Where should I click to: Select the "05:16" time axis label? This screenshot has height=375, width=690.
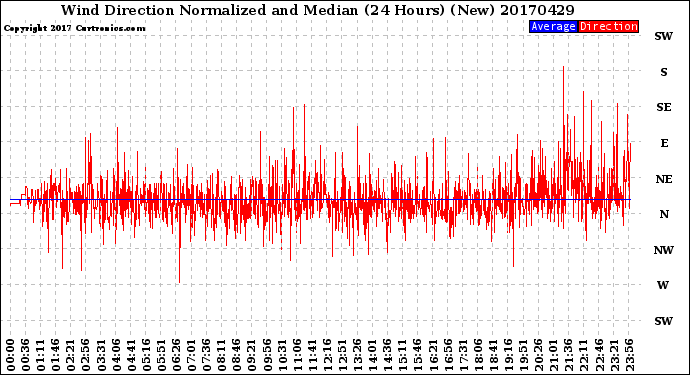click(x=146, y=355)
